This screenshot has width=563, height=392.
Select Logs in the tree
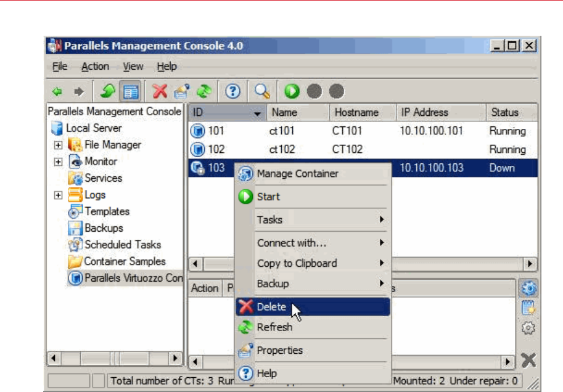pos(86,195)
